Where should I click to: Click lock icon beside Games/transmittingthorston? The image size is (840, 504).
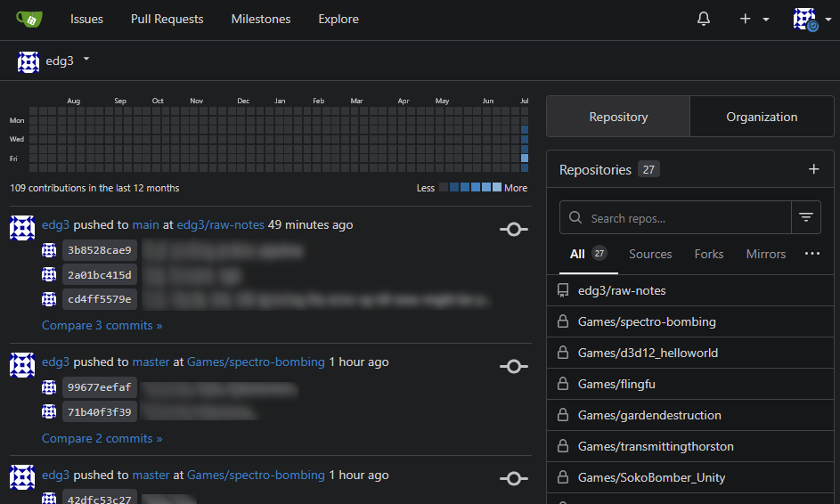[x=562, y=445]
